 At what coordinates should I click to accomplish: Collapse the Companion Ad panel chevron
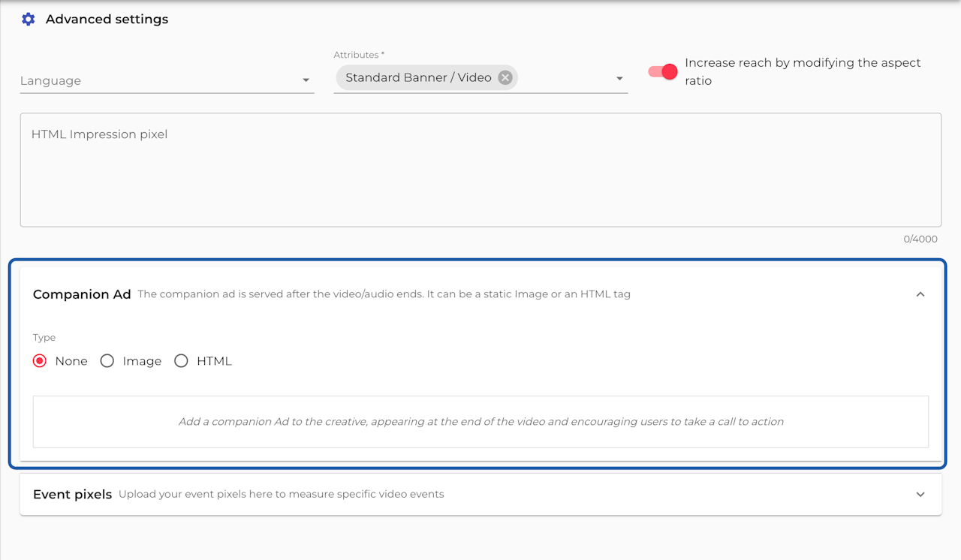(x=920, y=294)
